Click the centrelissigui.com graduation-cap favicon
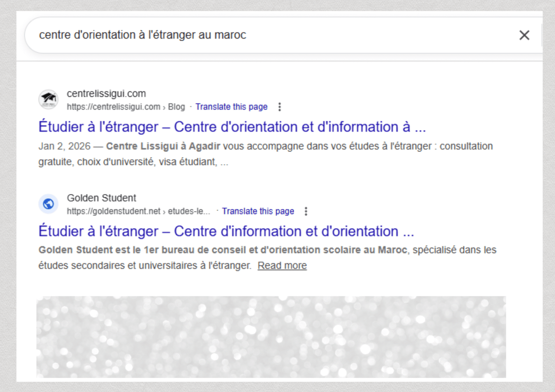 48,99
